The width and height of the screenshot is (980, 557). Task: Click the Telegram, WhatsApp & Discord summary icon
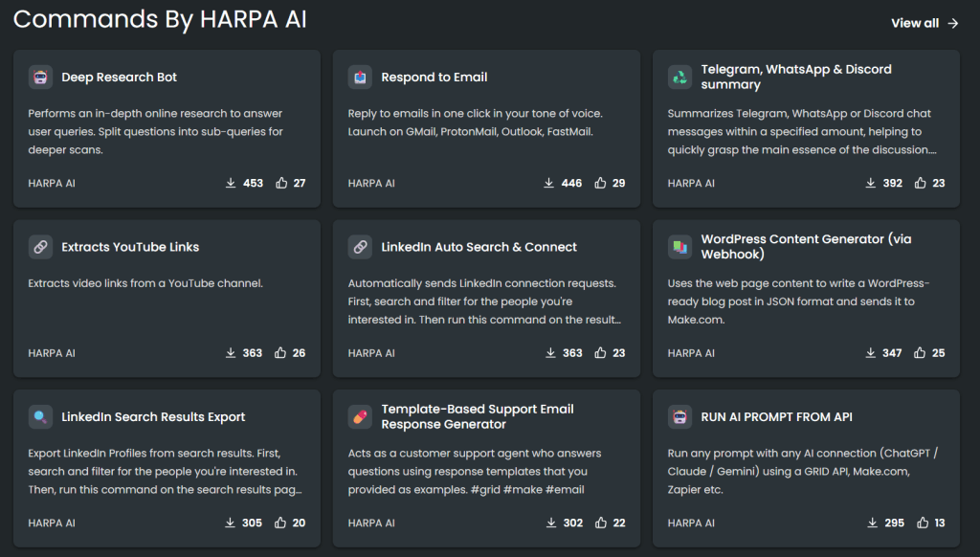(680, 77)
